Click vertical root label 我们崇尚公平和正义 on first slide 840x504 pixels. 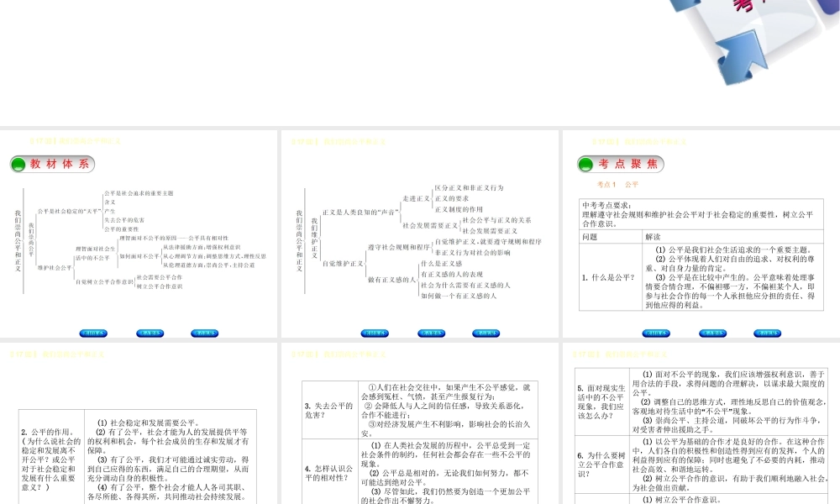(18, 241)
